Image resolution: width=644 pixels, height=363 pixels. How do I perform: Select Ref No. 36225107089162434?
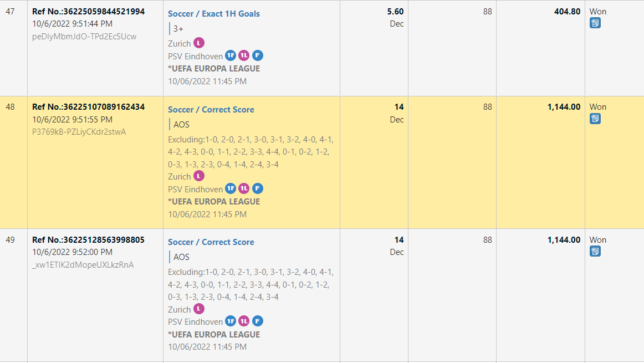point(89,107)
